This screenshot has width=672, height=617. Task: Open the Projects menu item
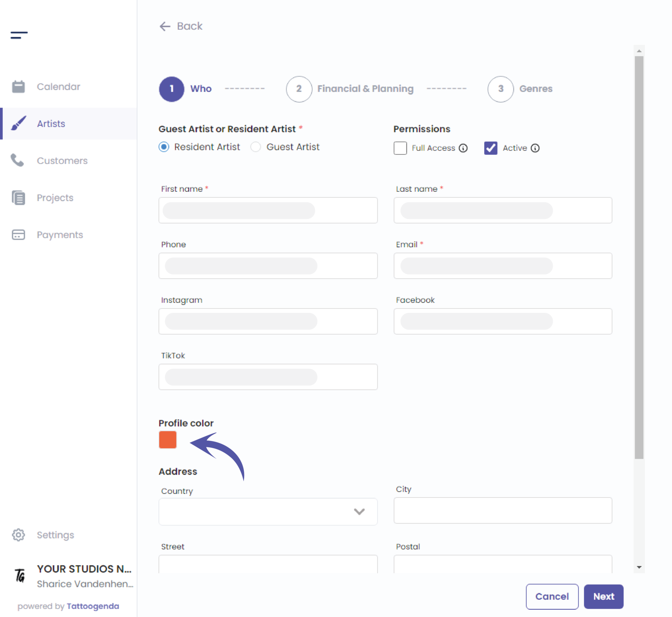click(68, 198)
